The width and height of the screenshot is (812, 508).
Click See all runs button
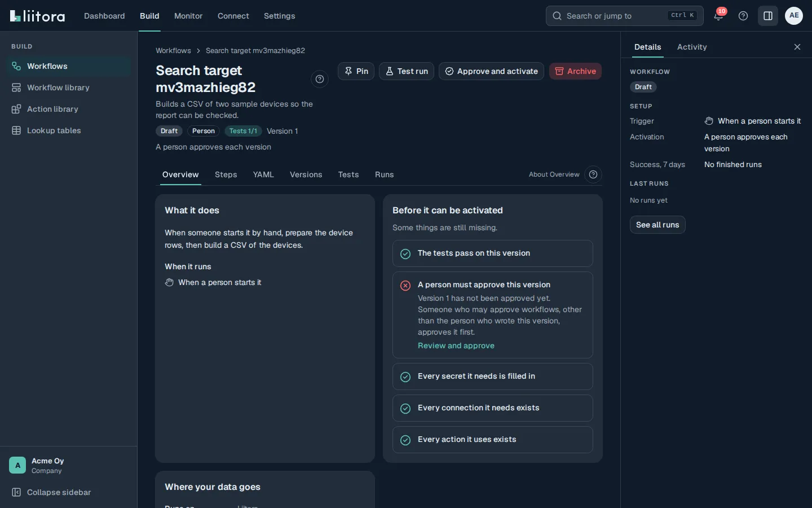(657, 225)
